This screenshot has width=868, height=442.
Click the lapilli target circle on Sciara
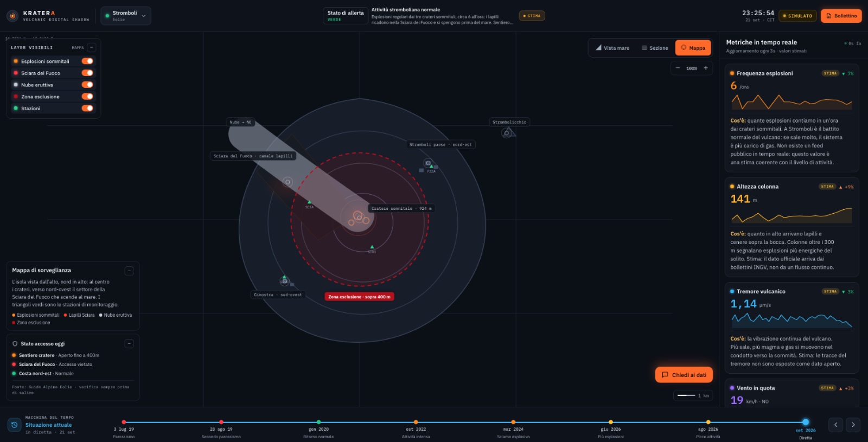point(288,182)
